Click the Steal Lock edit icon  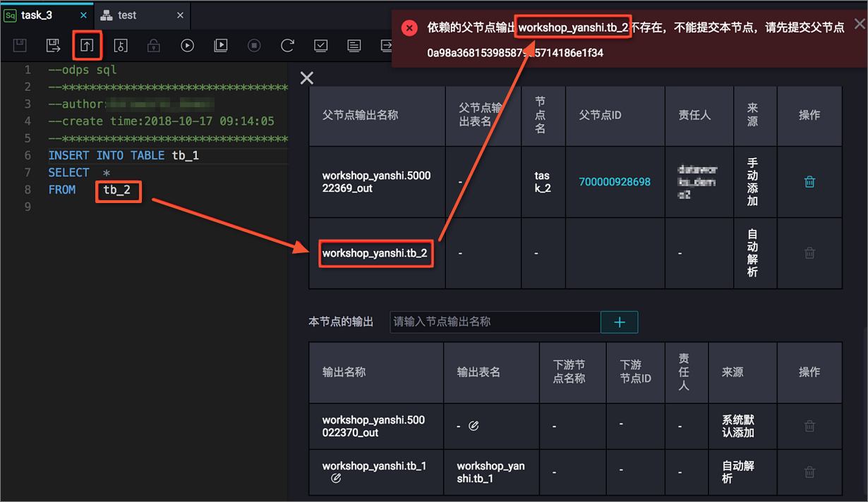click(121, 46)
